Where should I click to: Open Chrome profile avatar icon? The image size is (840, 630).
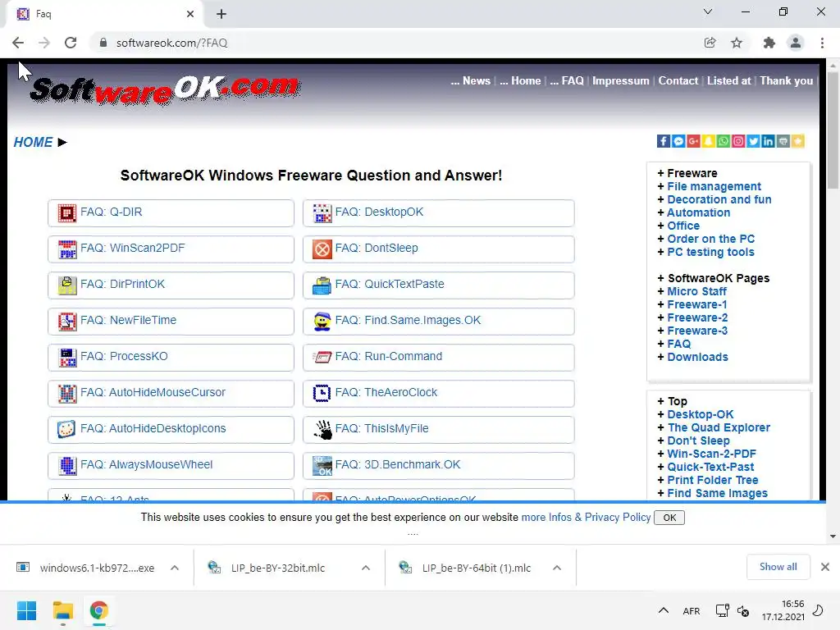[796, 43]
